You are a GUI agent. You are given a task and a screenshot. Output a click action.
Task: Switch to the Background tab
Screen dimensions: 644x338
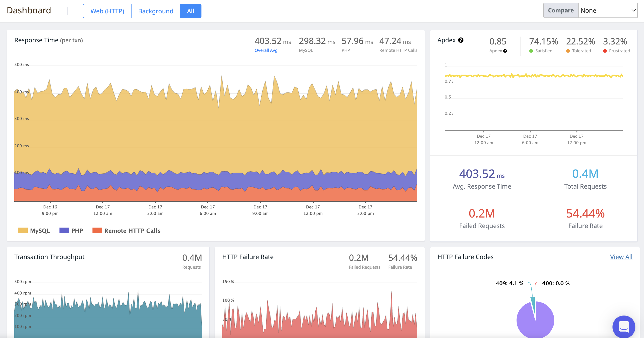(x=155, y=11)
